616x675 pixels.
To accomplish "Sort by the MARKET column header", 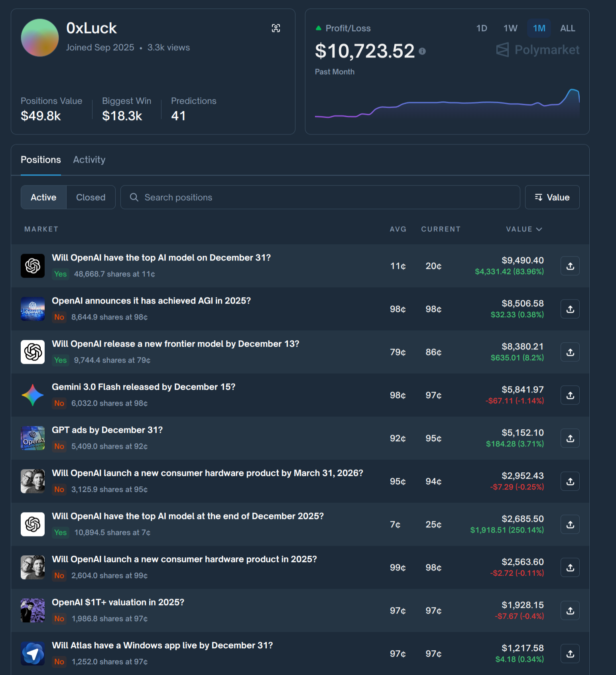I will (41, 229).
